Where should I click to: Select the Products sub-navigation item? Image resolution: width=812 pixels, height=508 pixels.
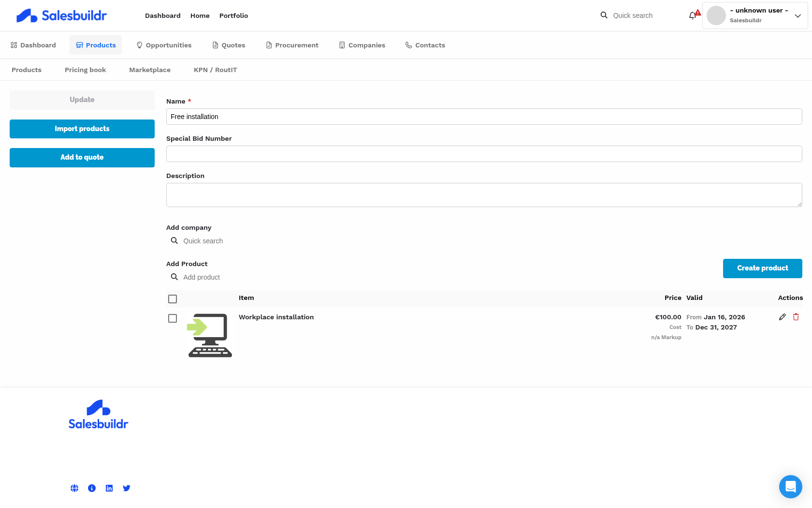click(x=27, y=70)
